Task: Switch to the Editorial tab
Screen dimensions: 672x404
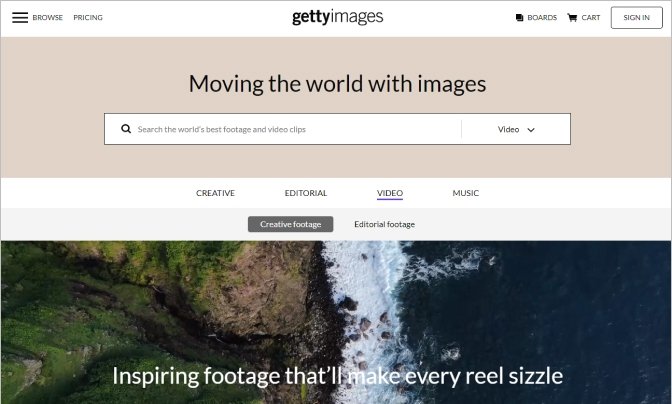Action: (x=306, y=193)
